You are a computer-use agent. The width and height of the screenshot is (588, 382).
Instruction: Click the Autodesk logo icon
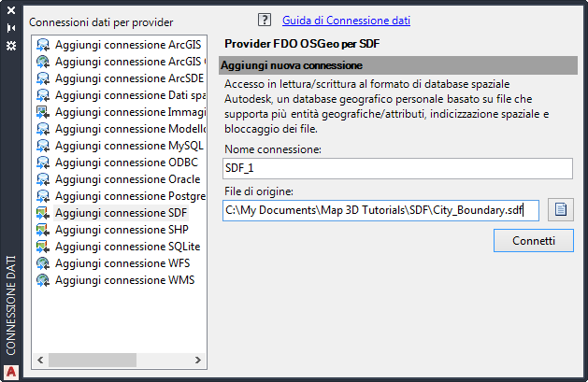click(x=11, y=372)
